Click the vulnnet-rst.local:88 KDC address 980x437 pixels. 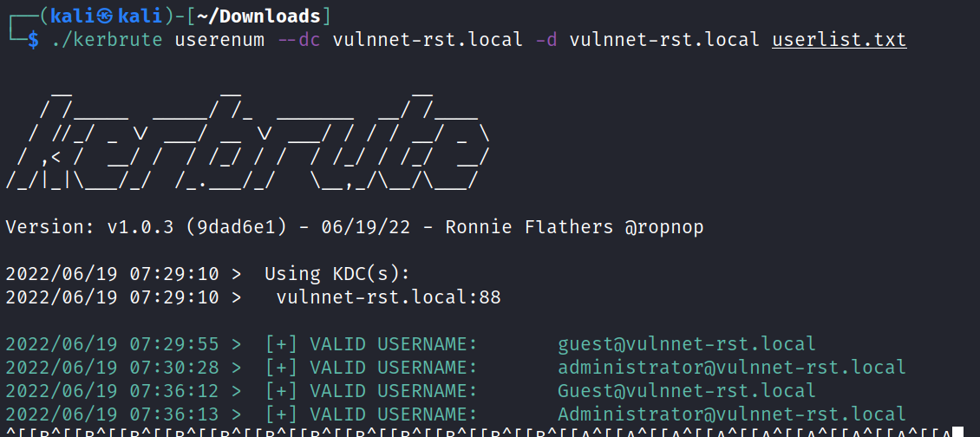coord(388,297)
